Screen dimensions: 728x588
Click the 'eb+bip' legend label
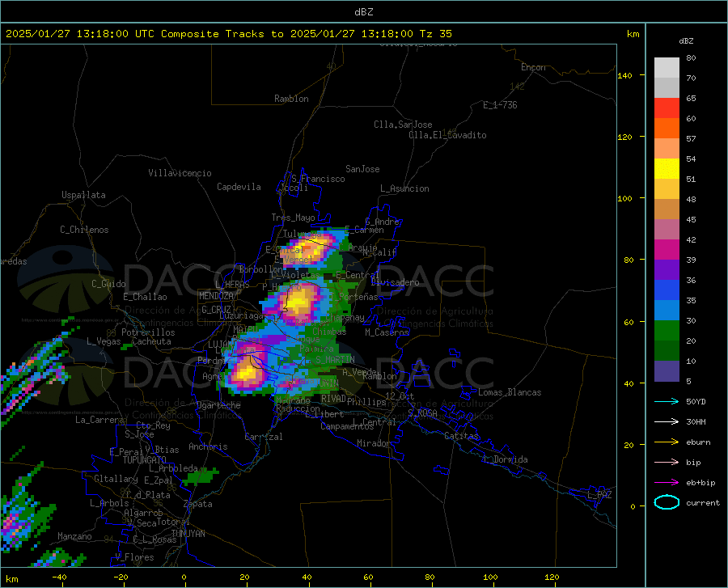(700, 483)
